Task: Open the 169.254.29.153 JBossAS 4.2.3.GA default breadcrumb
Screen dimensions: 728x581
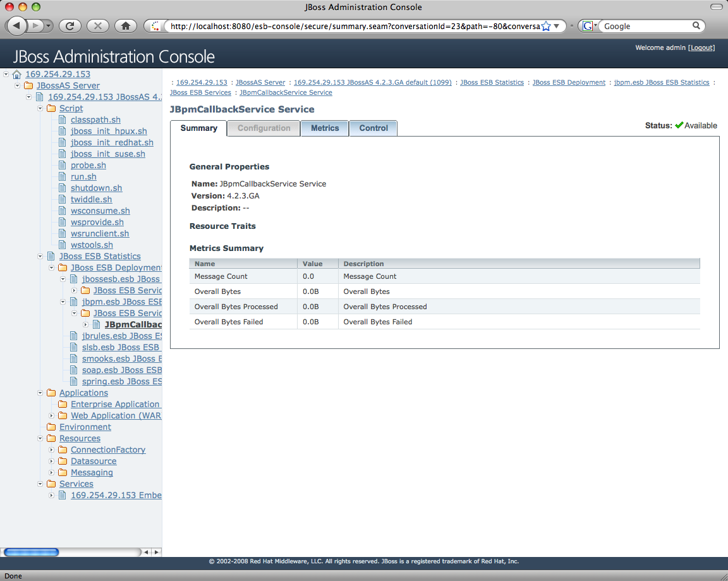Action: click(x=373, y=82)
